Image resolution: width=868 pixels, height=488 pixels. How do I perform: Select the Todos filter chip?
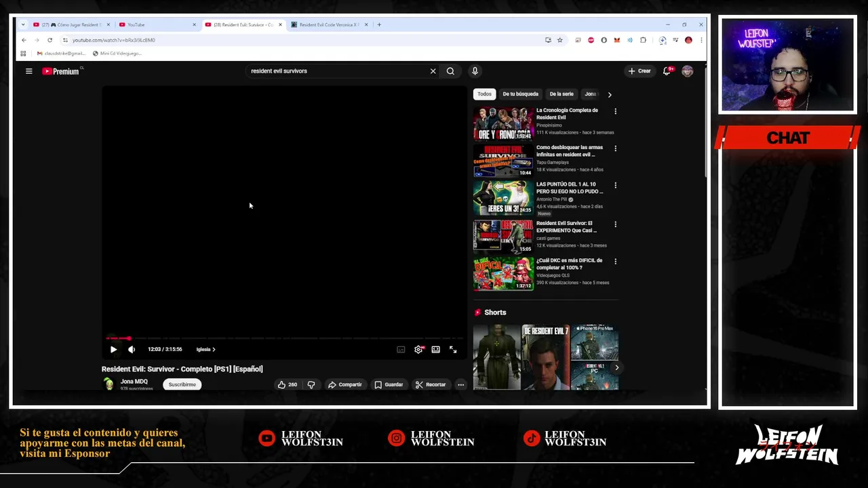tap(484, 94)
